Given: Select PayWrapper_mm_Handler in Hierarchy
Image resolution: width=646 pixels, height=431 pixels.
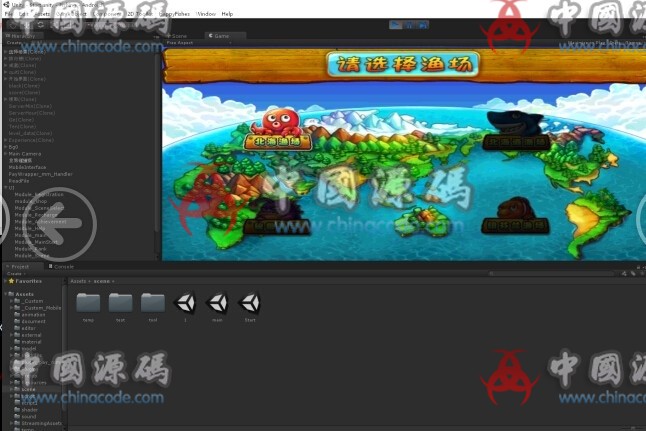Looking at the screenshot, I should (40, 174).
